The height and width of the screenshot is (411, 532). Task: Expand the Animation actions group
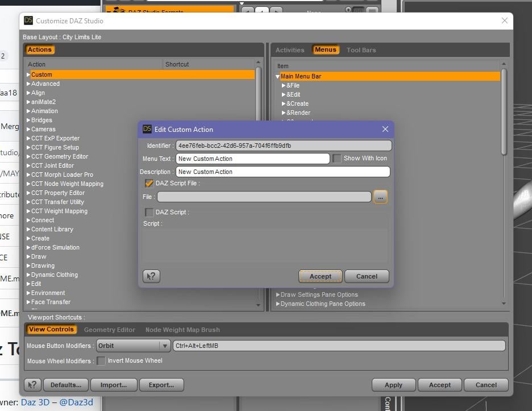[28, 111]
